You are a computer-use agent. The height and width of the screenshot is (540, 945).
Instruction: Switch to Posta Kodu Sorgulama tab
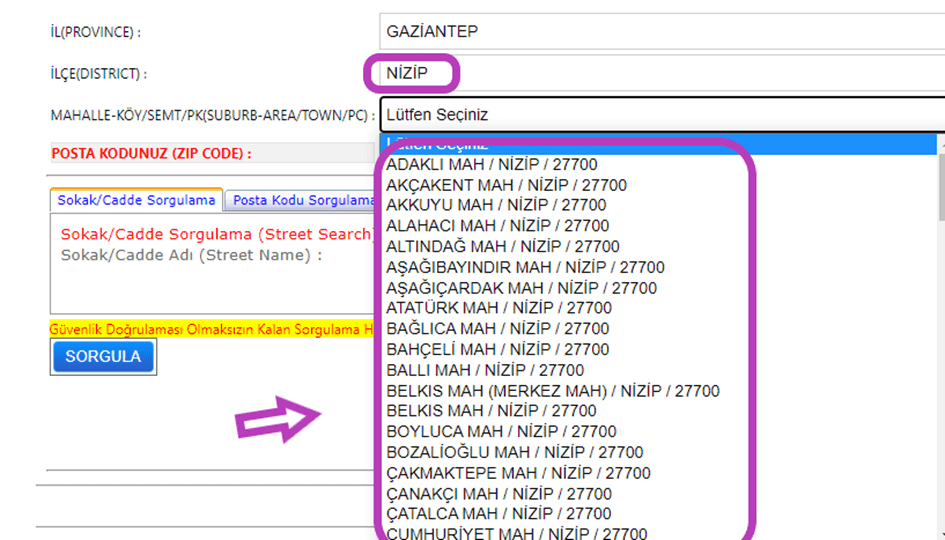(x=300, y=200)
